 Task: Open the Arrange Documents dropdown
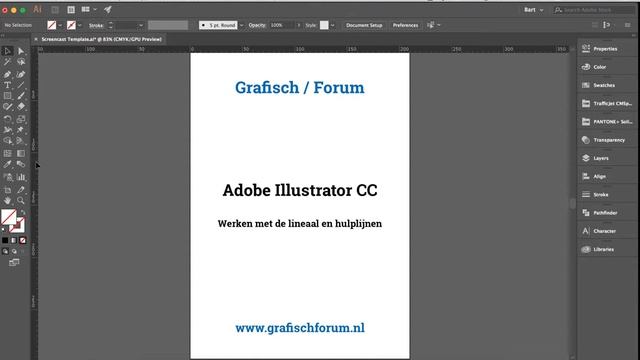pyautogui.click(x=88, y=9)
